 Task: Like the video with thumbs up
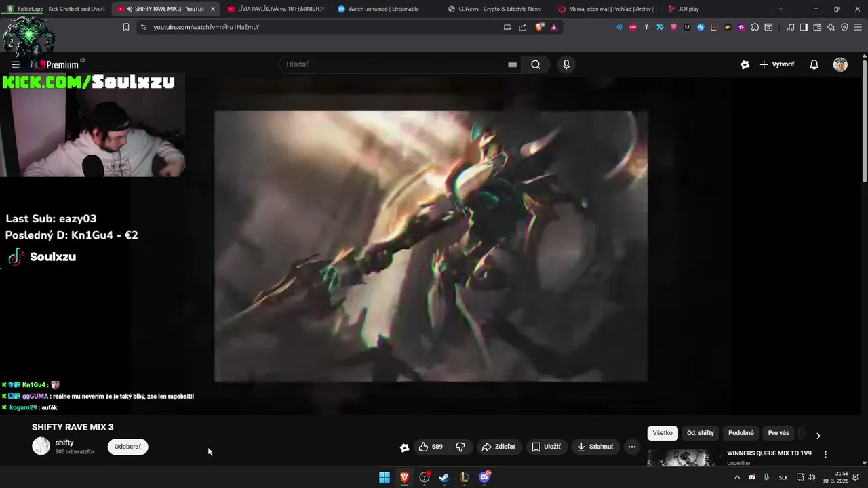[431, 447]
